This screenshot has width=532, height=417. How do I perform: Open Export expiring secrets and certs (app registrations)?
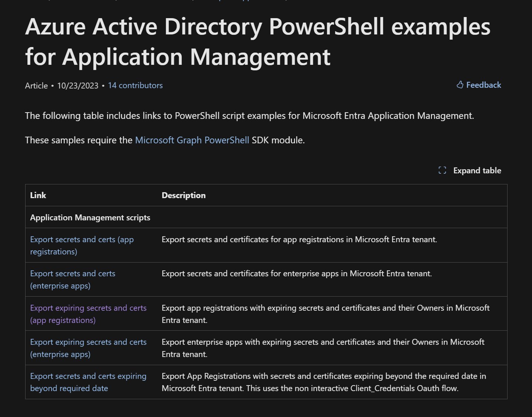[x=88, y=314]
